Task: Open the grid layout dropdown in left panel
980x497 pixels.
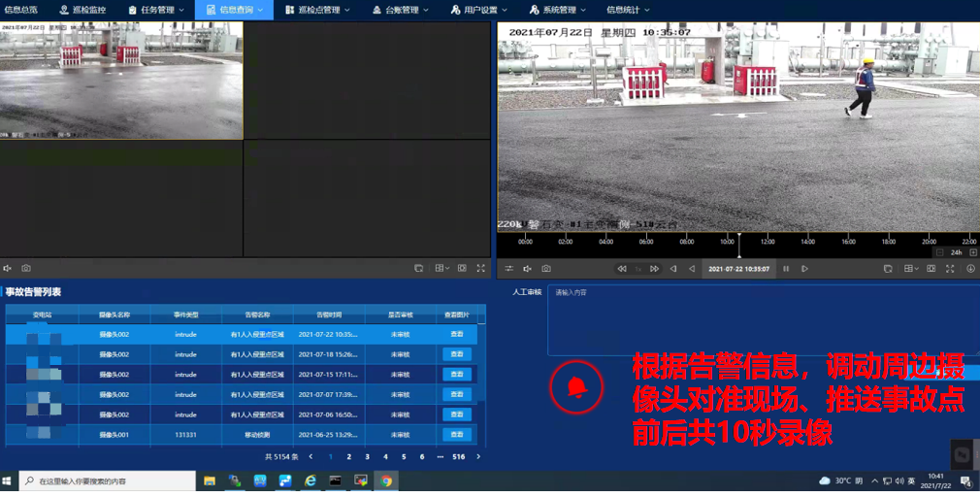Action: 441,269
